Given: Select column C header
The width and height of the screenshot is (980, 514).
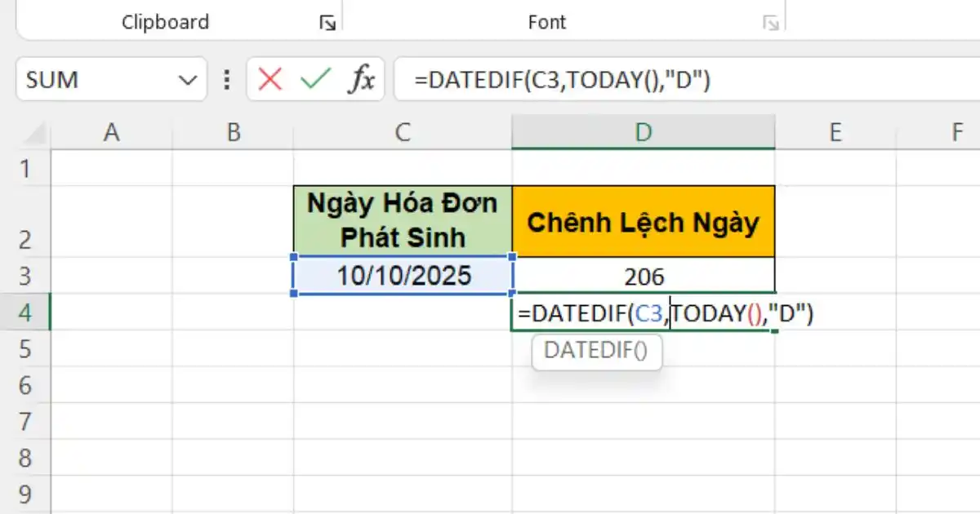Looking at the screenshot, I should (x=403, y=132).
